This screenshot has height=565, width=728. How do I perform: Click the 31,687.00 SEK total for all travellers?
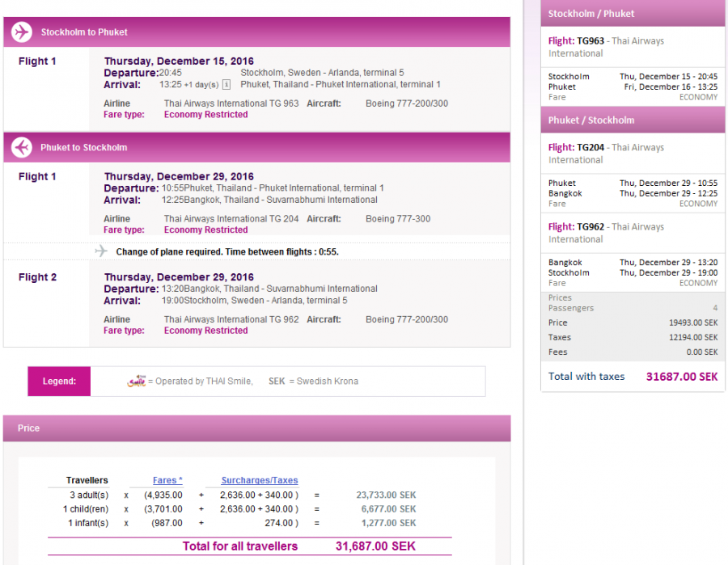click(375, 546)
